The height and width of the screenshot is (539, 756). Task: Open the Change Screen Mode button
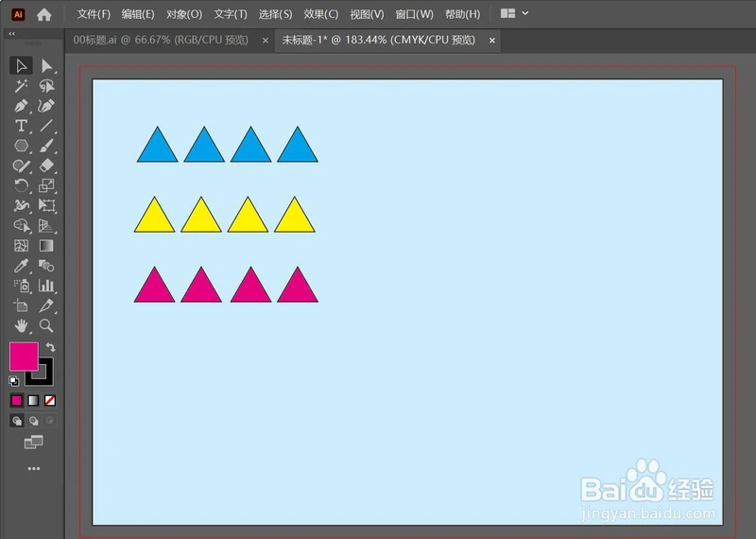[x=34, y=442]
